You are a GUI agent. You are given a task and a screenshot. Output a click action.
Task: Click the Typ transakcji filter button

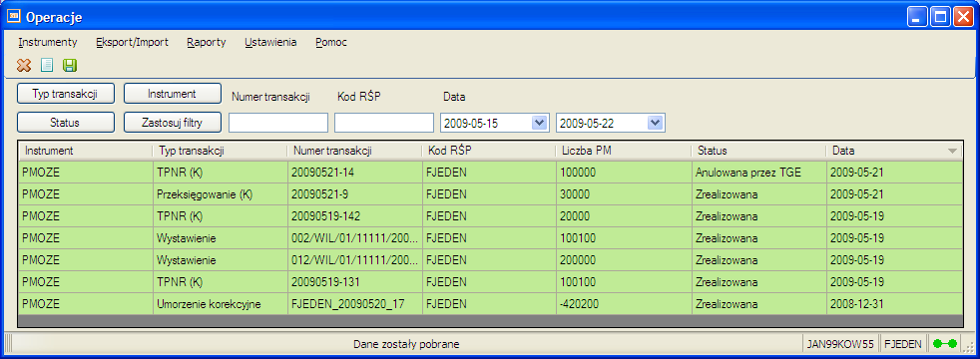click(66, 94)
